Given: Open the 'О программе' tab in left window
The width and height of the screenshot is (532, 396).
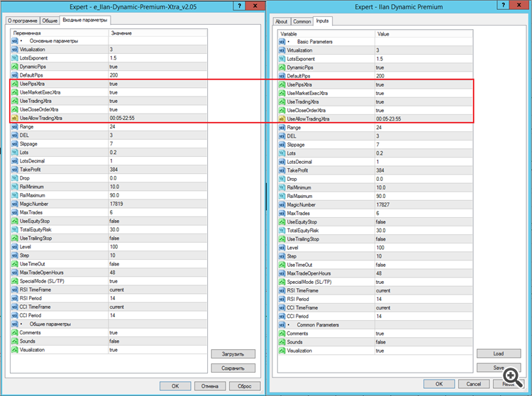Looking at the screenshot, I should (23, 21).
